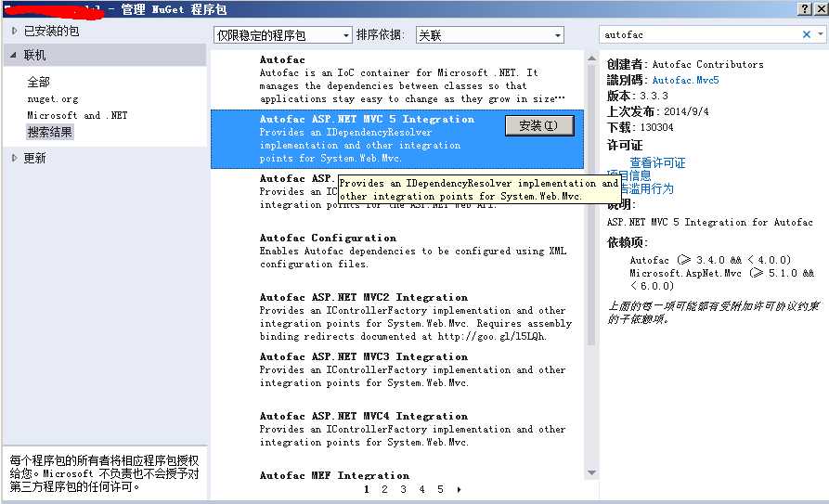Click the help question mark button
Screen dimensions: 829x504
[x=804, y=8]
